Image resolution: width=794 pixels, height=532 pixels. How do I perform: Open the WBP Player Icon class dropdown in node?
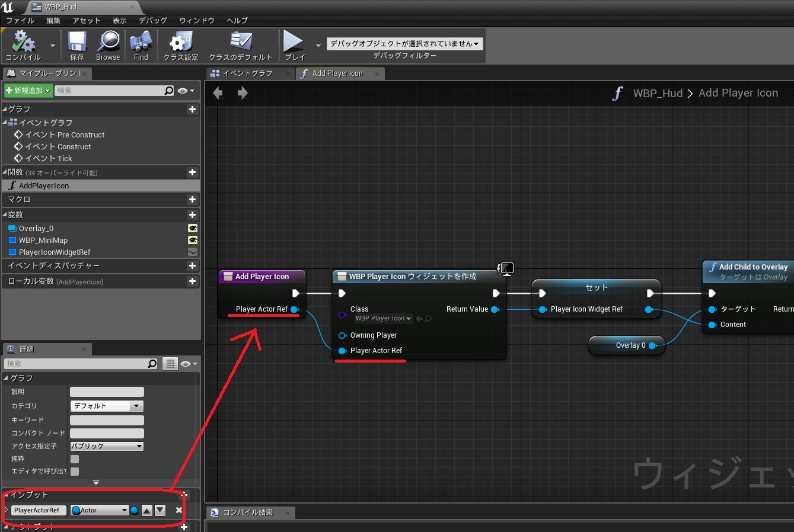383,319
